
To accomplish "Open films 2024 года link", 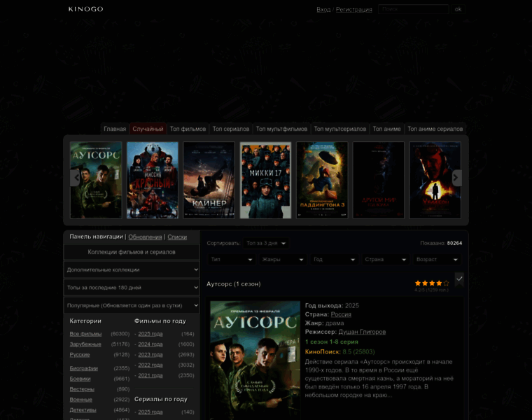I will [x=150, y=344].
